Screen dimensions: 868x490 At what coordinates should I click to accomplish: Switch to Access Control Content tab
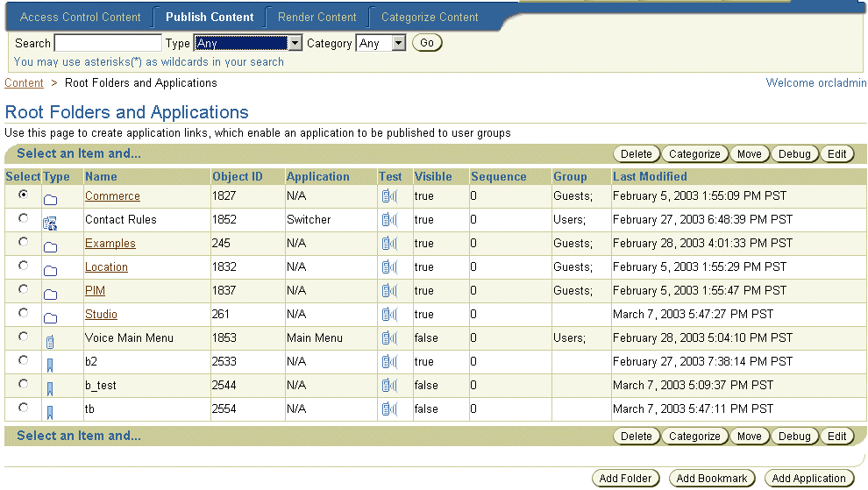click(81, 18)
